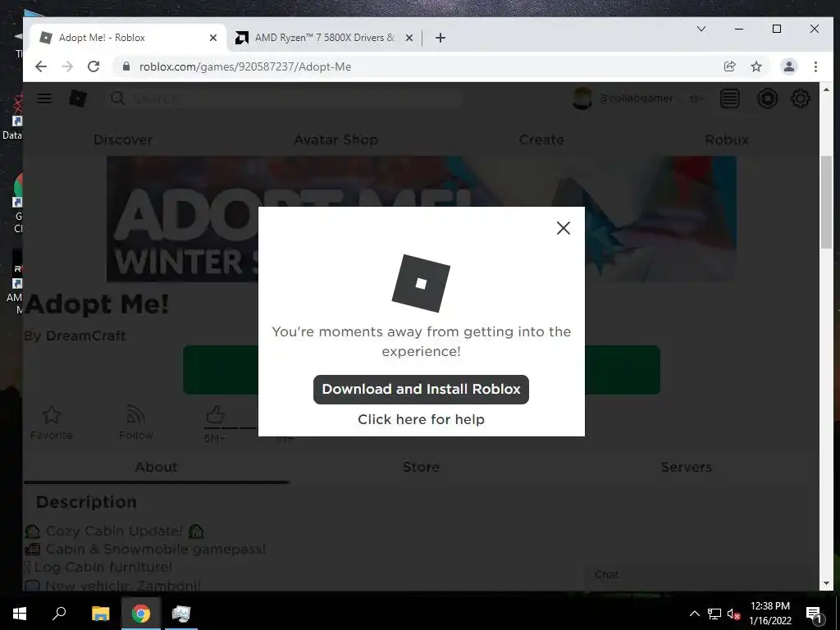Click Chrome icon in taskbar
Viewport: 840px width, 630px height.
click(x=141, y=614)
